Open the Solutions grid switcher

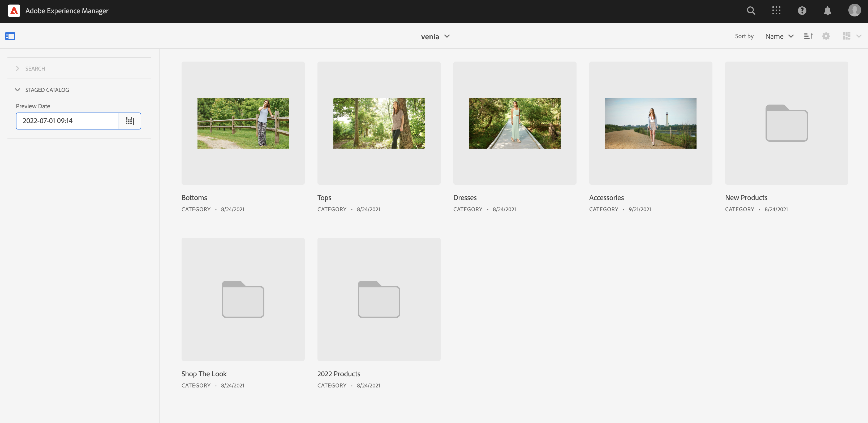tap(776, 11)
